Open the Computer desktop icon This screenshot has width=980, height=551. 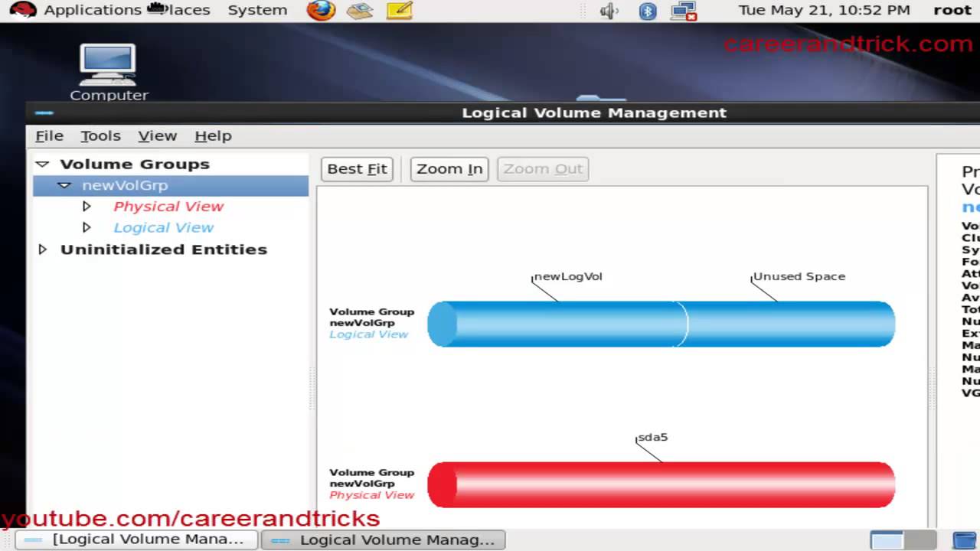[109, 72]
